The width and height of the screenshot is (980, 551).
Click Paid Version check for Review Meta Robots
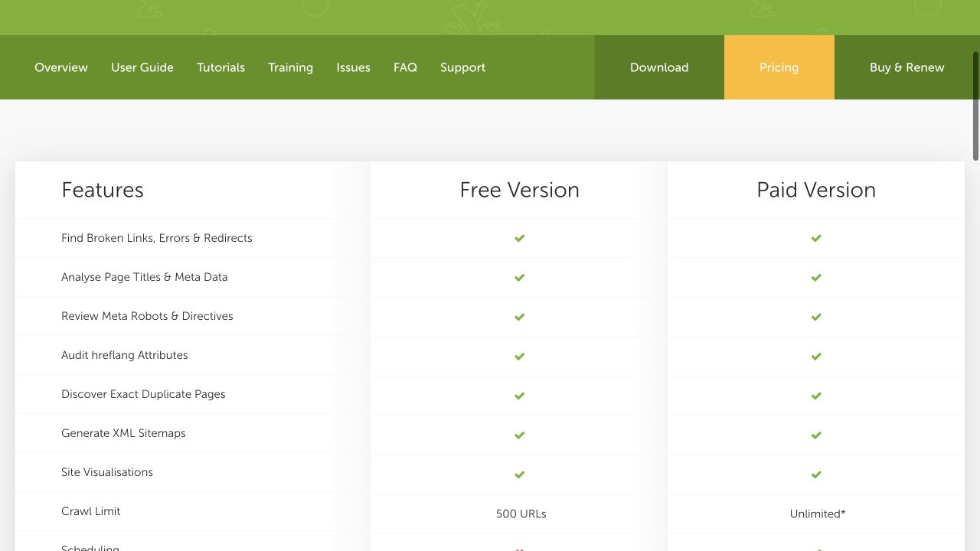816,317
